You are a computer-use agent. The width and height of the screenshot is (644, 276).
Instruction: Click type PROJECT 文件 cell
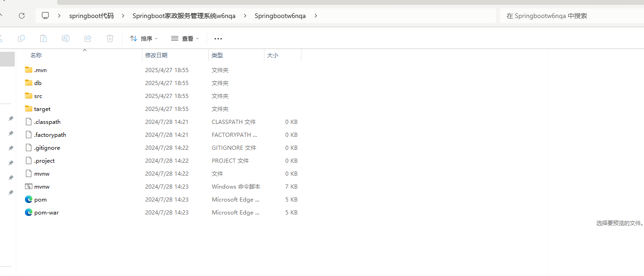[230, 161]
